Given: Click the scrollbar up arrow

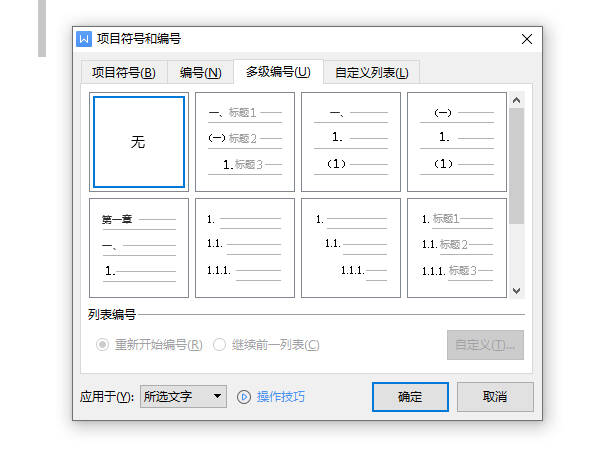Looking at the screenshot, I should point(516,100).
